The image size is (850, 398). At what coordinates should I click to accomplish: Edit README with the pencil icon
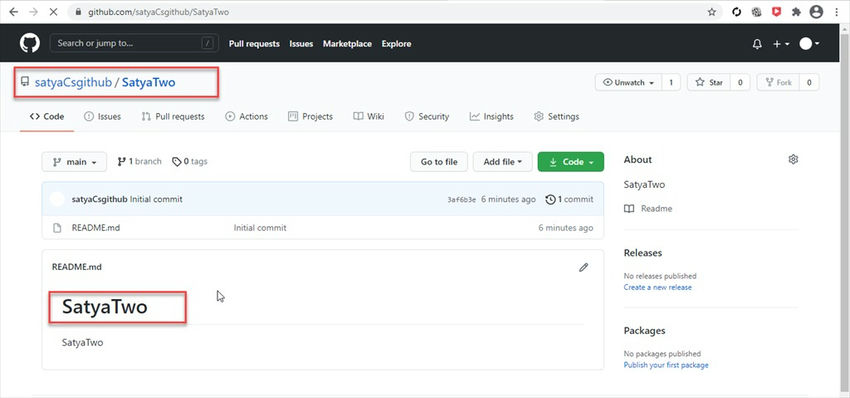pyautogui.click(x=583, y=267)
